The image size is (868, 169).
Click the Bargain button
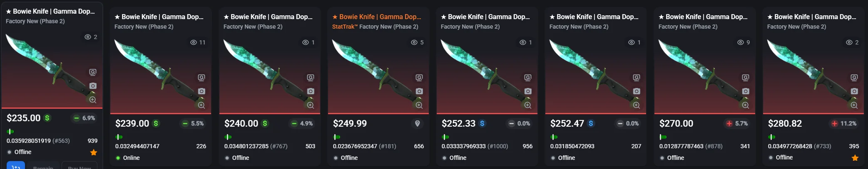pos(43,166)
